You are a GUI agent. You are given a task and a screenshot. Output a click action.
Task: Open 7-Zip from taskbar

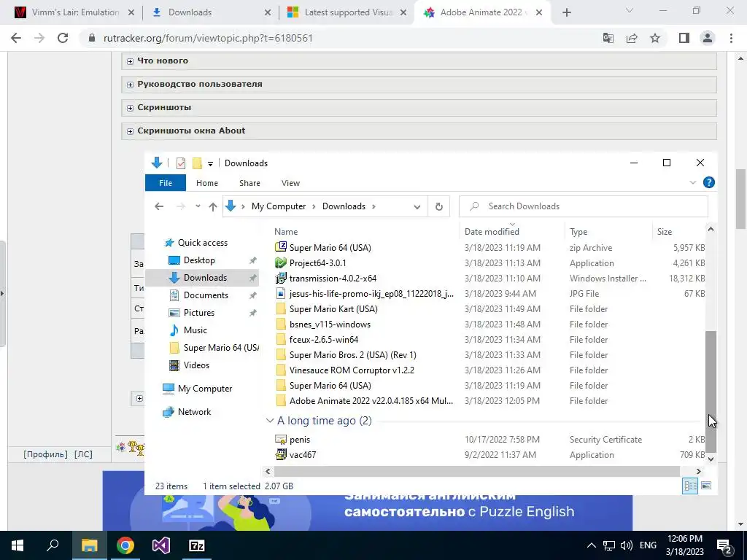196,545
